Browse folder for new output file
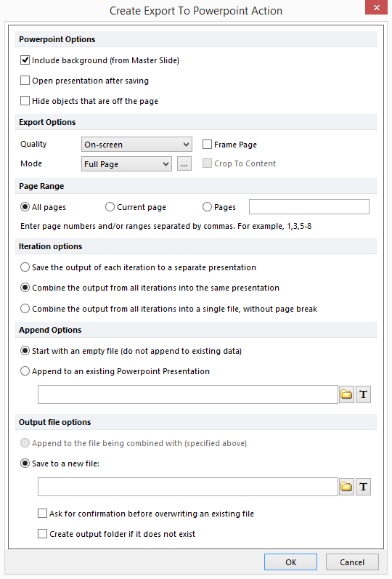Image resolution: width=392 pixels, height=579 pixels. tap(346, 487)
